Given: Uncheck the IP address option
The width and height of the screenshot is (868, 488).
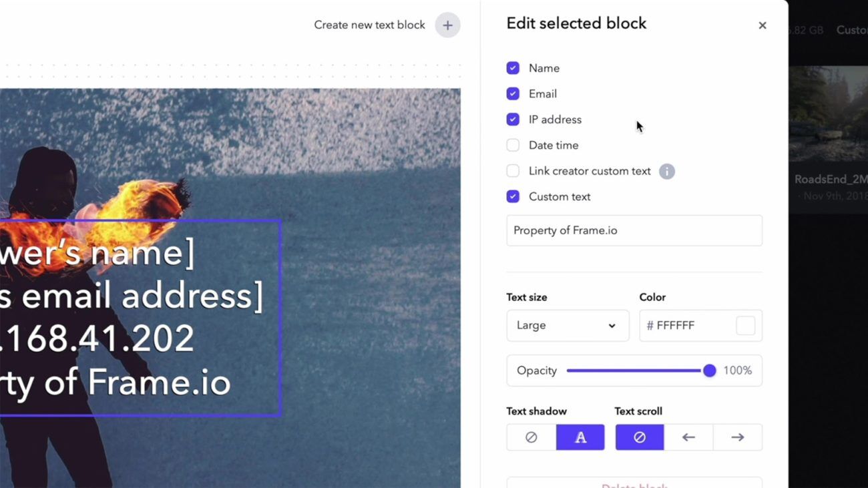Looking at the screenshot, I should click(x=513, y=119).
